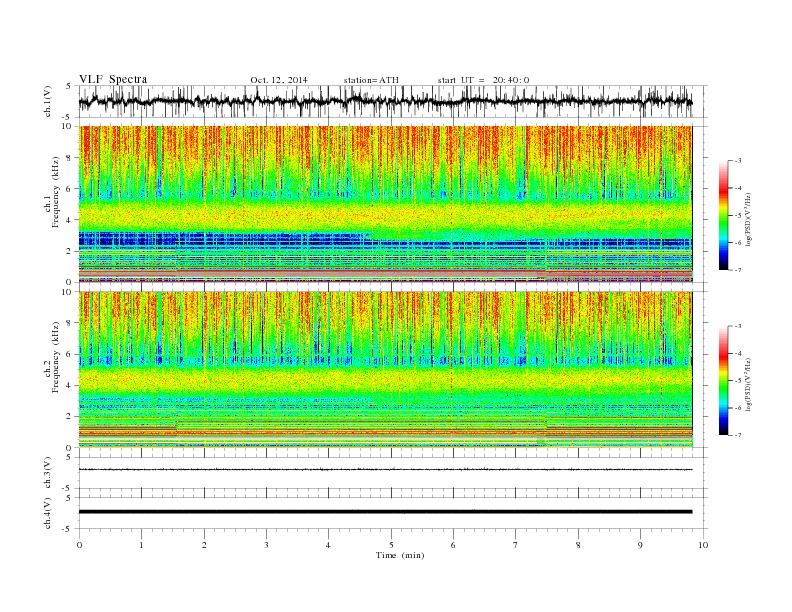
Task: Click the 'station=ATH' label
Action: [371, 80]
